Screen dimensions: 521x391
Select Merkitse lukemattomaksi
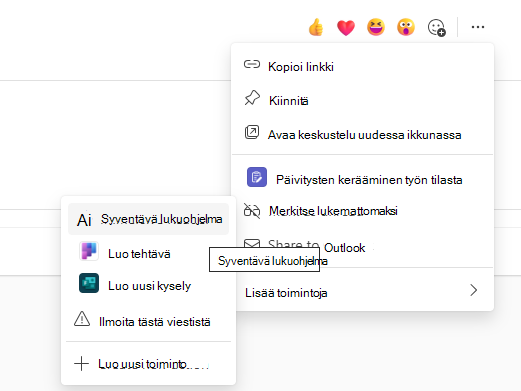coord(362,211)
